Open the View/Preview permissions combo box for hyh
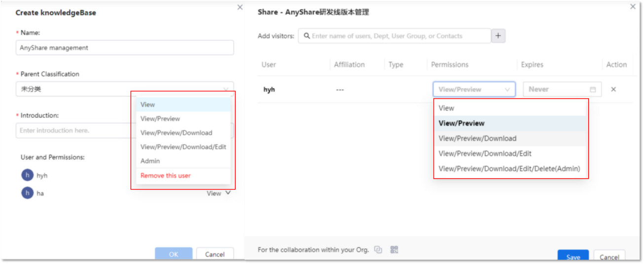644x264 pixels. (x=474, y=89)
